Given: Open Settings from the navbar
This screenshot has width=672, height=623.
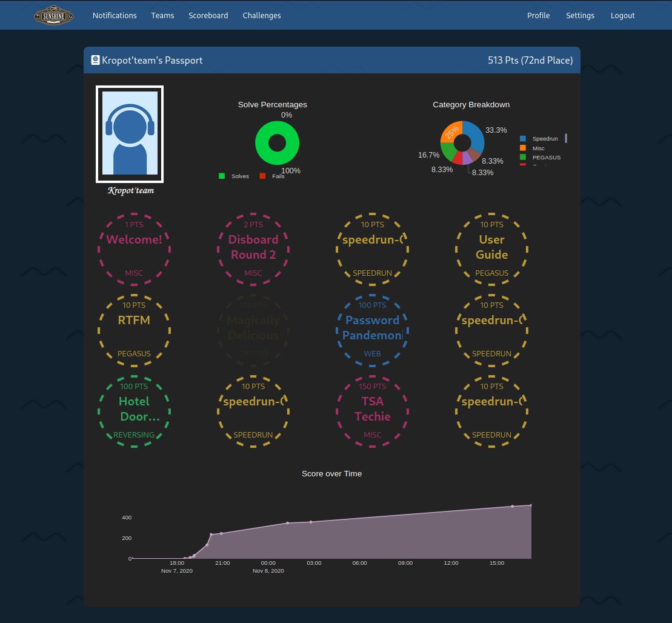Looking at the screenshot, I should [580, 15].
